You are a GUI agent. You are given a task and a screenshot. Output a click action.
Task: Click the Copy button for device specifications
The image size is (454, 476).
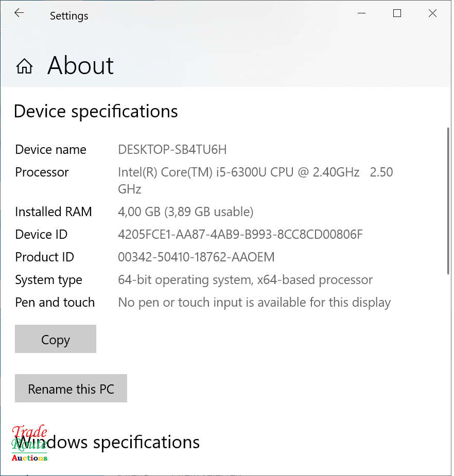click(55, 339)
